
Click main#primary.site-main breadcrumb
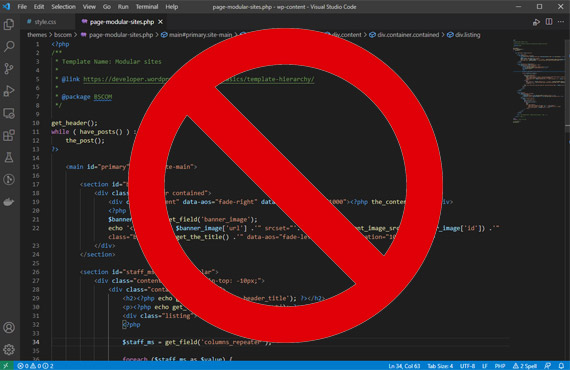197,35
